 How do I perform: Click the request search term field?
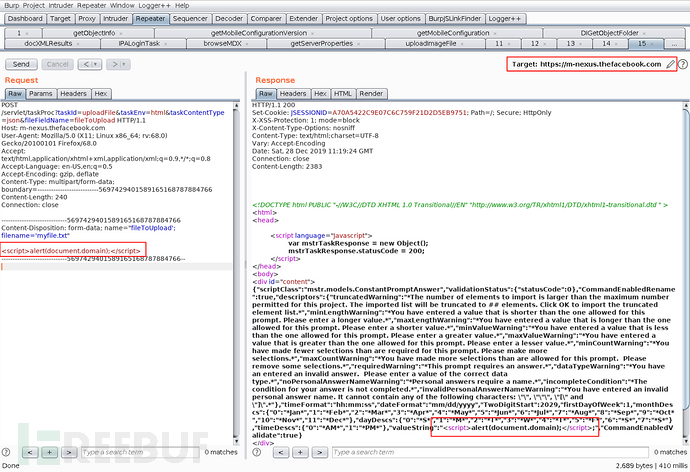tap(140, 452)
